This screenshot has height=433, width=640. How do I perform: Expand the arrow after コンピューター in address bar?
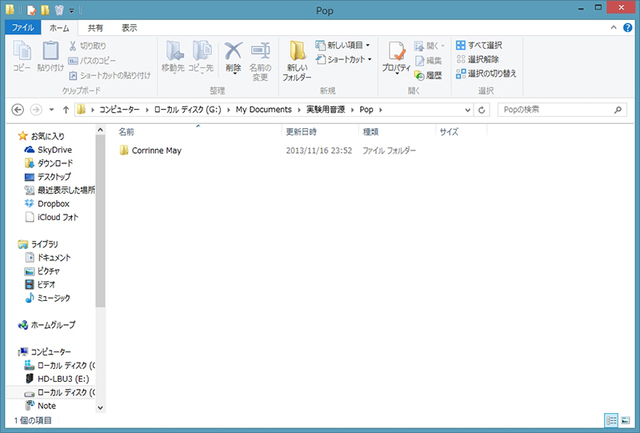147,110
